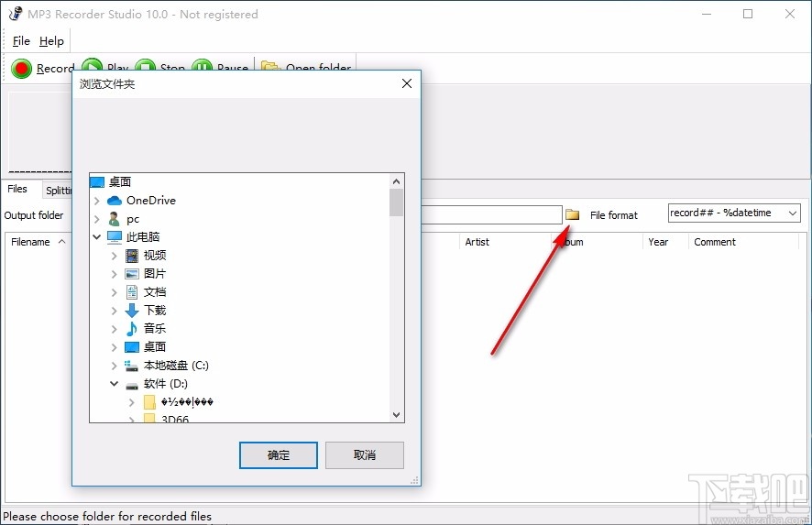
Task: Select the 文档 documents icon
Action: pos(132,292)
